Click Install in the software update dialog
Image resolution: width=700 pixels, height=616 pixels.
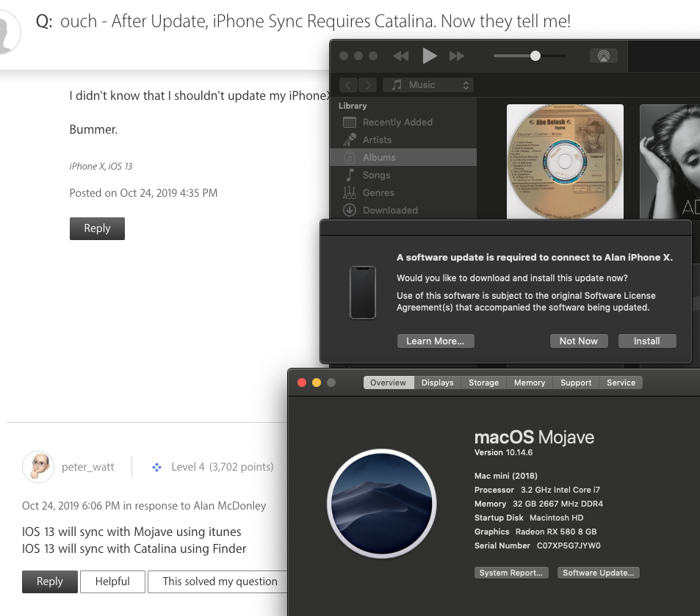tap(647, 341)
